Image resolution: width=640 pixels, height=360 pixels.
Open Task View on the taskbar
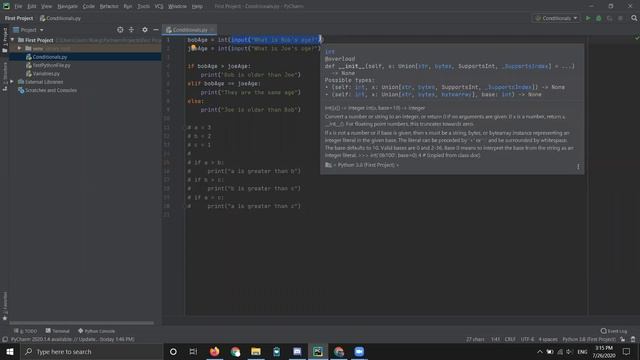193,351
